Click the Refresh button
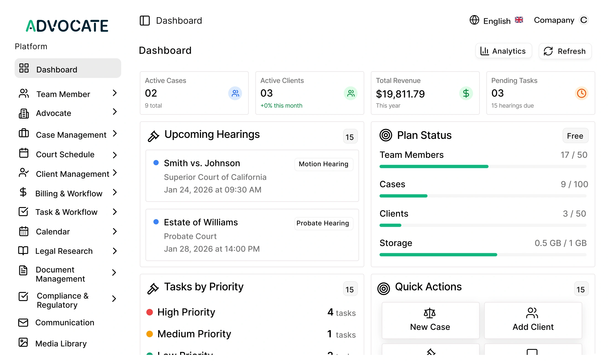The width and height of the screenshot is (609, 364). (565, 51)
